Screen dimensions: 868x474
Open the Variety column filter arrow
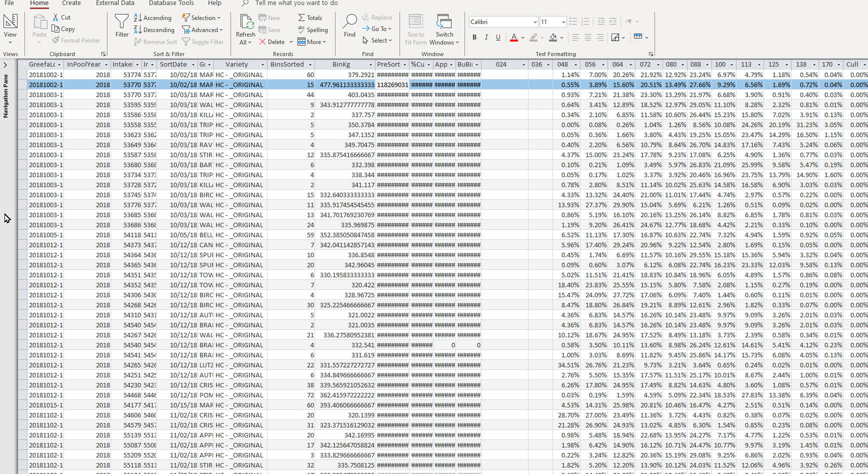point(262,65)
